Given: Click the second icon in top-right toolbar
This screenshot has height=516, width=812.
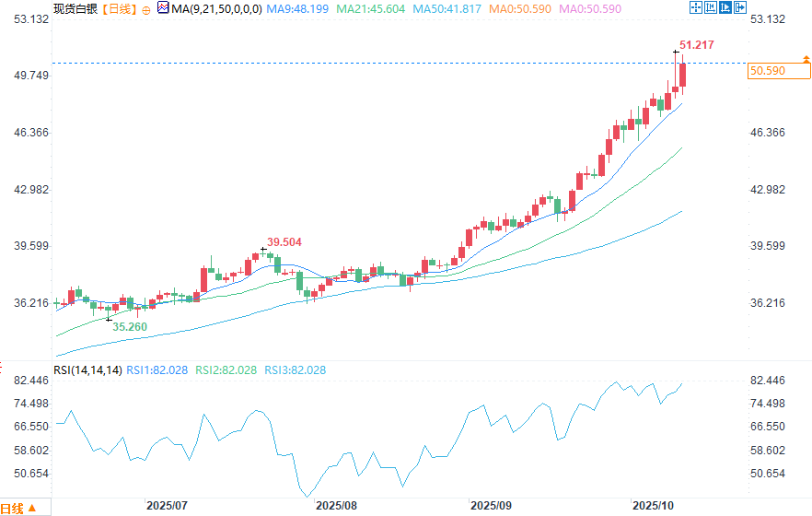Looking at the screenshot, I should (x=711, y=8).
